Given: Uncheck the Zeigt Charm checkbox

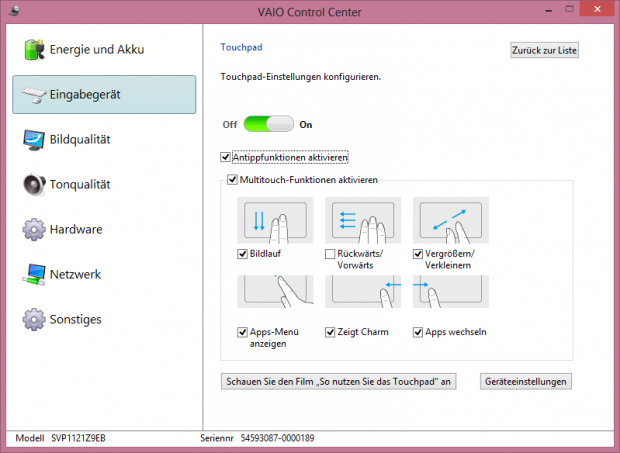Looking at the screenshot, I should click(x=330, y=332).
